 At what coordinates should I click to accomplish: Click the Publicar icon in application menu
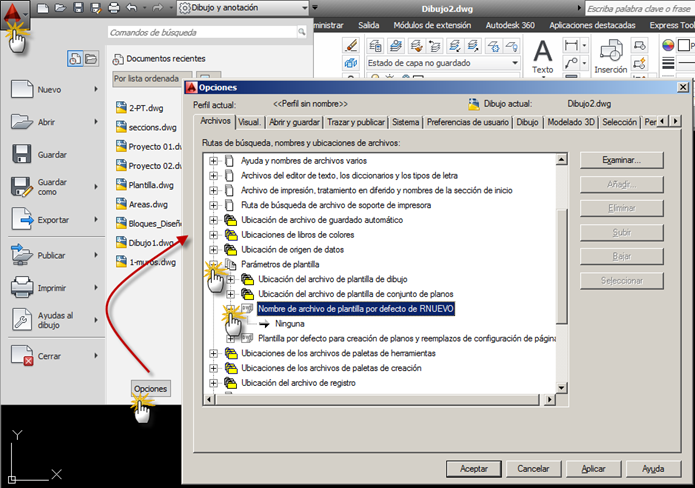tap(22, 255)
